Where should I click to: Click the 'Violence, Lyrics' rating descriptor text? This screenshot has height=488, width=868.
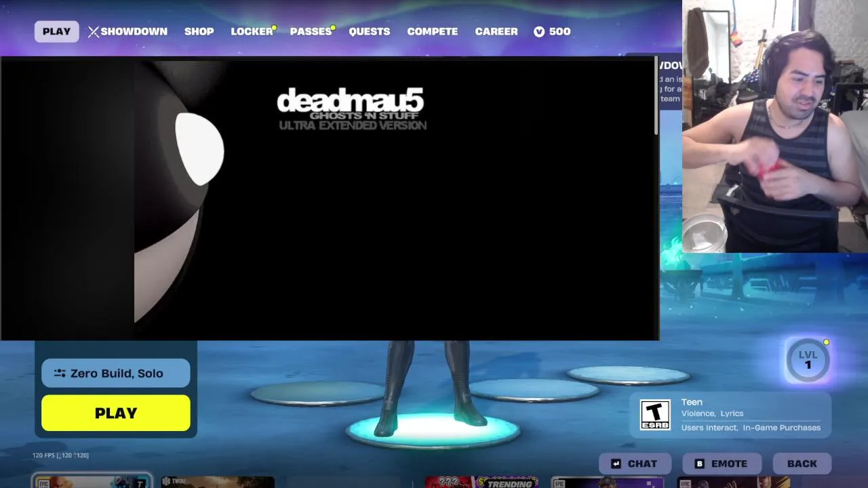point(713,413)
